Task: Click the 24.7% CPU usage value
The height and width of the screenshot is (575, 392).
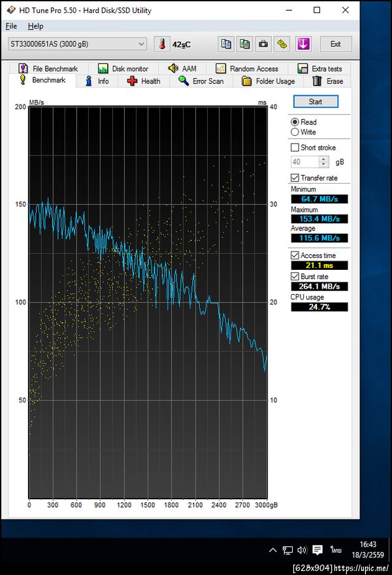Action: pos(319,306)
